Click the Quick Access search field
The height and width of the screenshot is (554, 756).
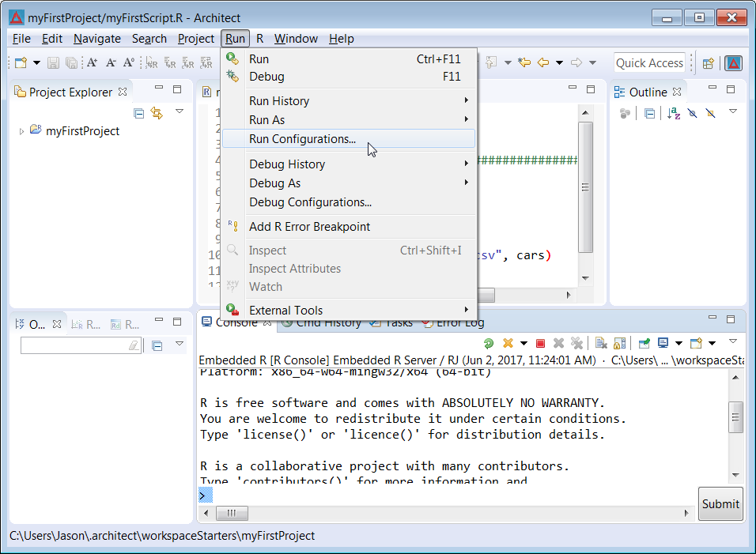(x=649, y=63)
